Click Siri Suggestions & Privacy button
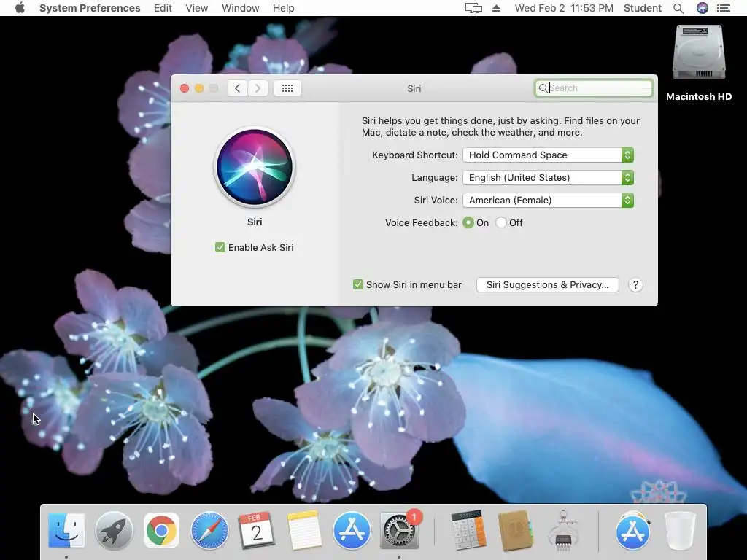747x560 pixels. pyautogui.click(x=547, y=285)
